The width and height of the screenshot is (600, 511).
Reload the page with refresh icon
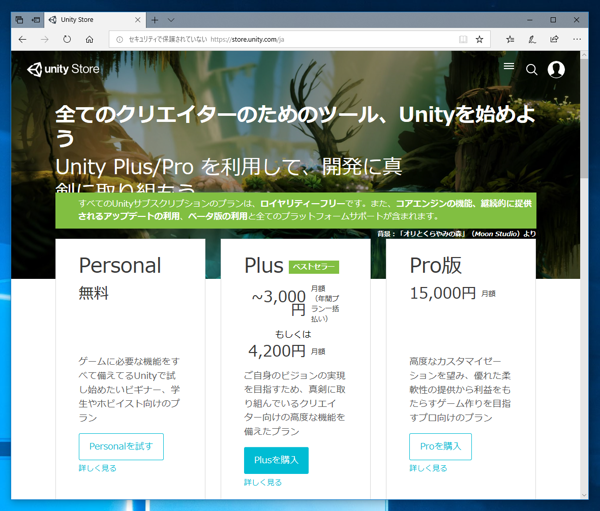click(67, 39)
